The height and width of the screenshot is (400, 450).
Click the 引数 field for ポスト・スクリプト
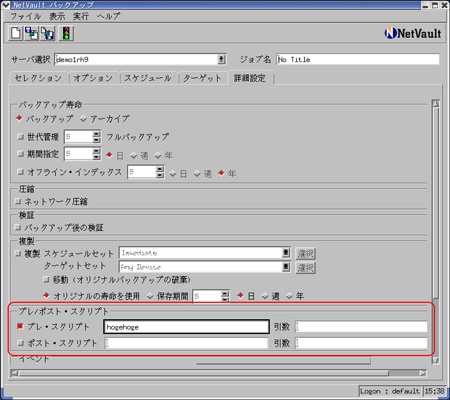pyautogui.click(x=361, y=343)
